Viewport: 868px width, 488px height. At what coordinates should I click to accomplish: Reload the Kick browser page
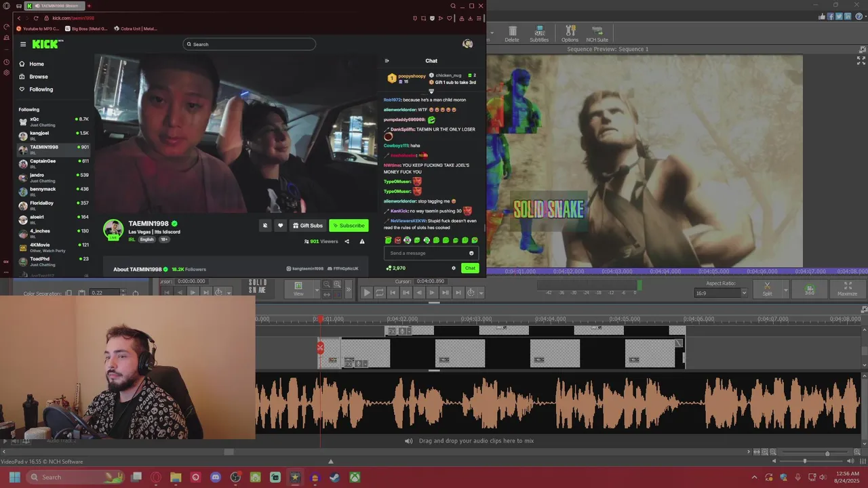[x=36, y=18]
